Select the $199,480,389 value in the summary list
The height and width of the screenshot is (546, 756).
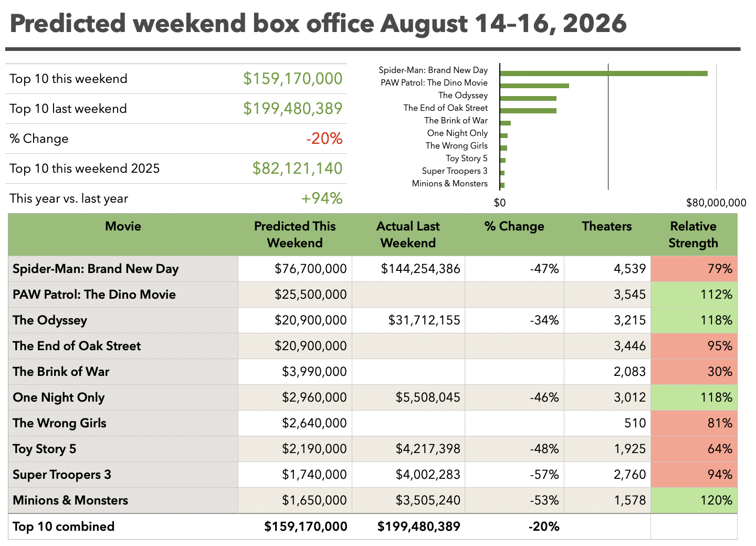[292, 109]
